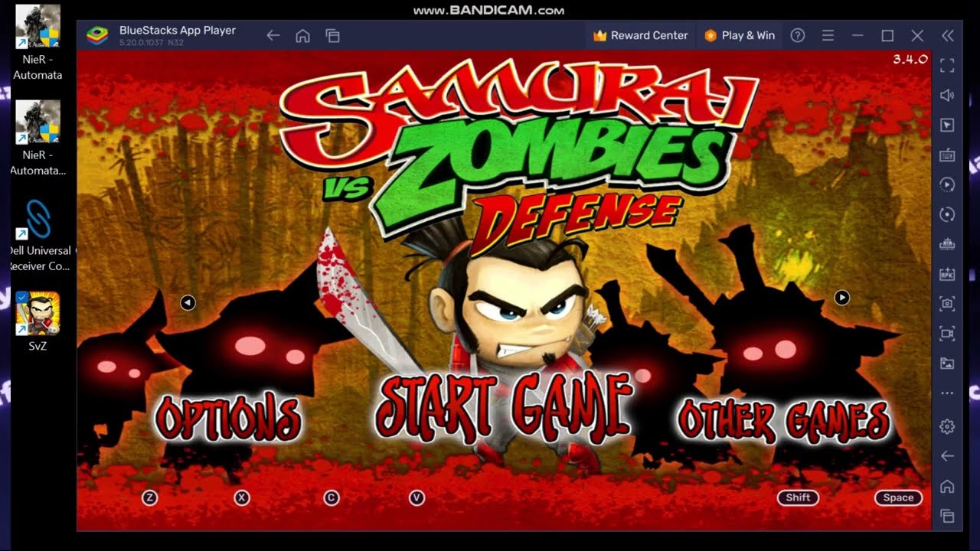Open the Reward Center
The height and width of the screenshot is (551, 980).
[x=640, y=35]
